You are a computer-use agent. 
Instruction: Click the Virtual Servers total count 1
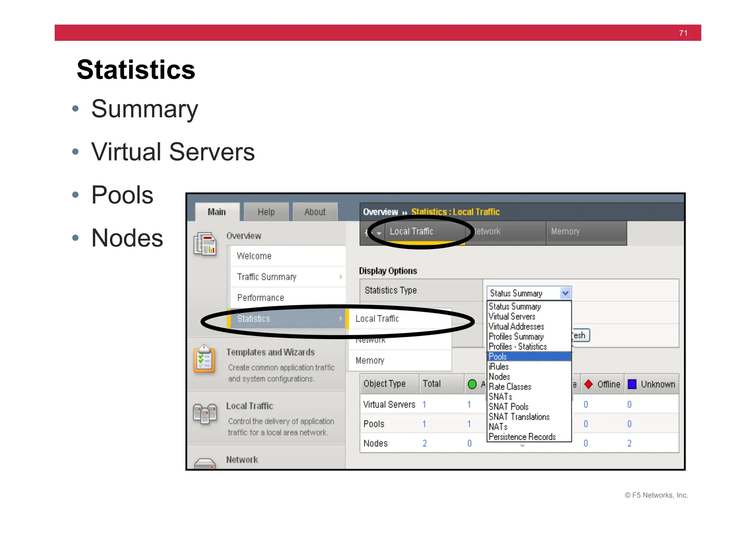click(425, 404)
